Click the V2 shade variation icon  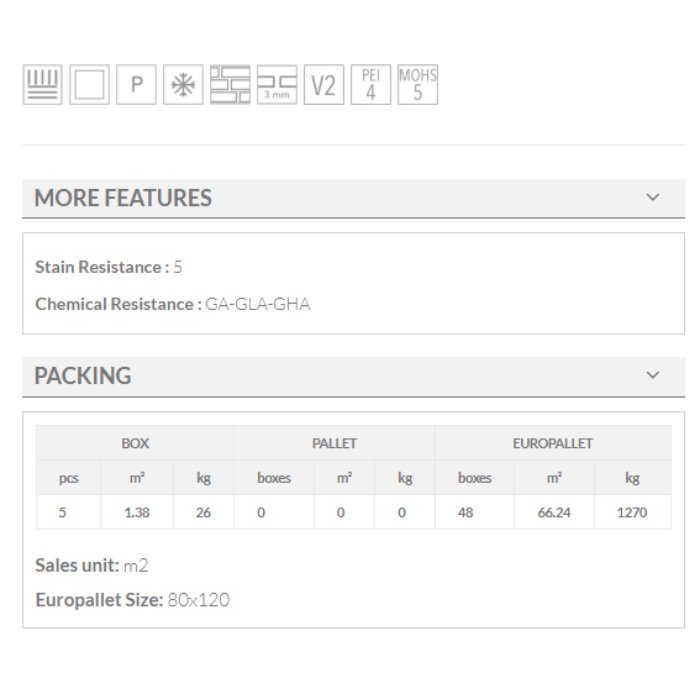click(323, 86)
